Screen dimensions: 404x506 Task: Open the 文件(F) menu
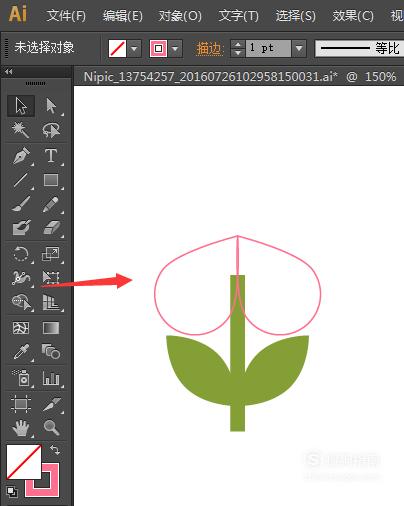[x=66, y=16]
